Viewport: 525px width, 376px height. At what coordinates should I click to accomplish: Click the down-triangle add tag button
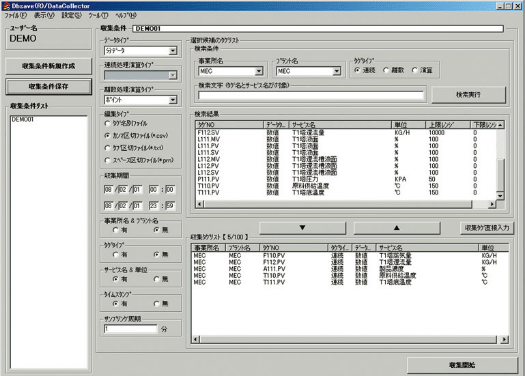[302, 228]
